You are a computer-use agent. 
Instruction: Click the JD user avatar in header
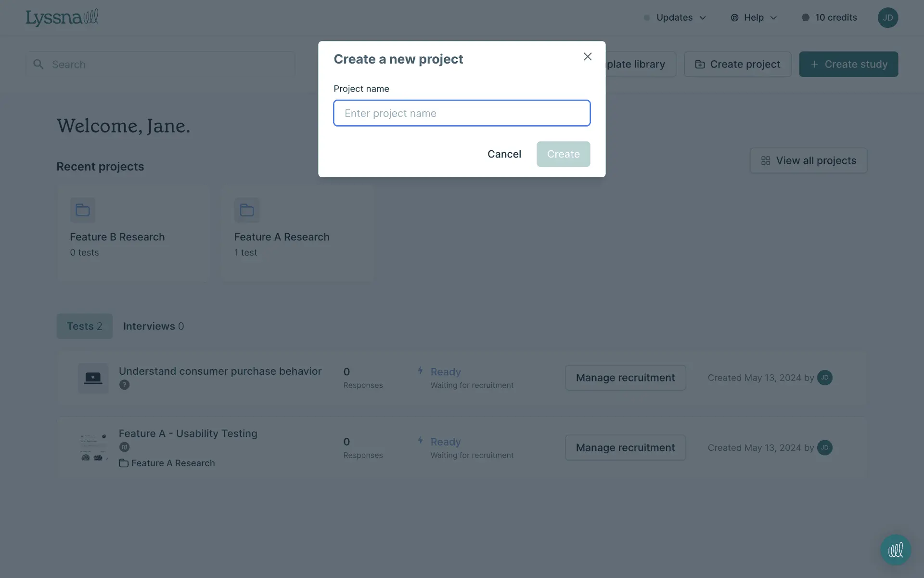(887, 18)
